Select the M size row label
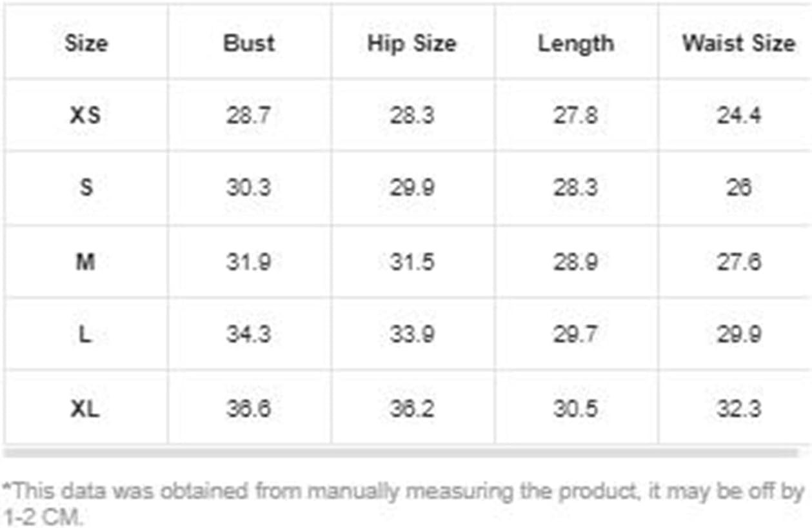The width and height of the screenshot is (812, 528). tap(86, 261)
